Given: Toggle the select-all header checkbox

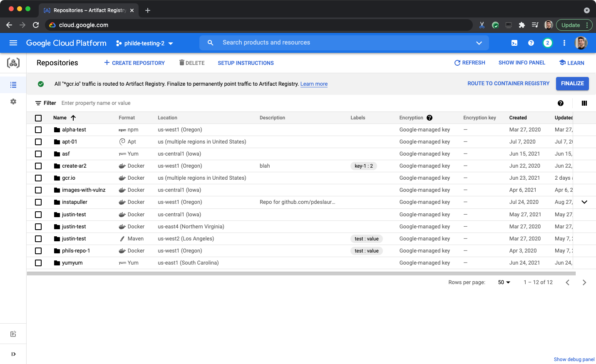Looking at the screenshot, I should coord(38,118).
